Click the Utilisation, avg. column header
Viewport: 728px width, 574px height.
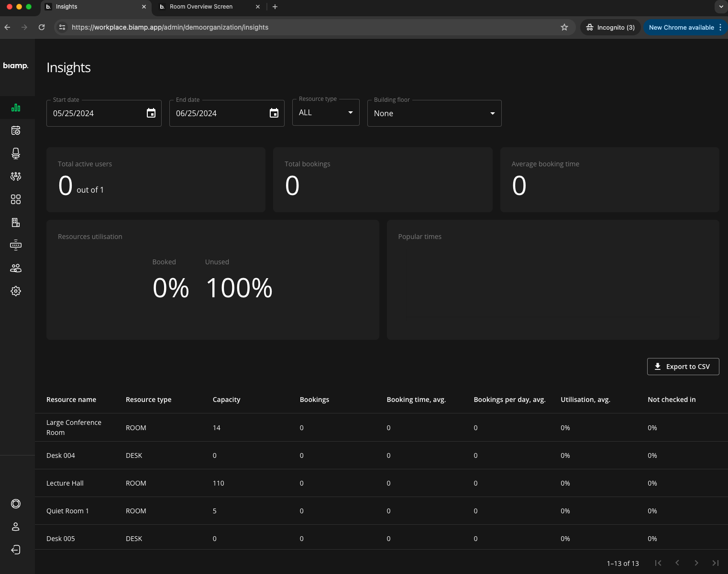coord(585,400)
